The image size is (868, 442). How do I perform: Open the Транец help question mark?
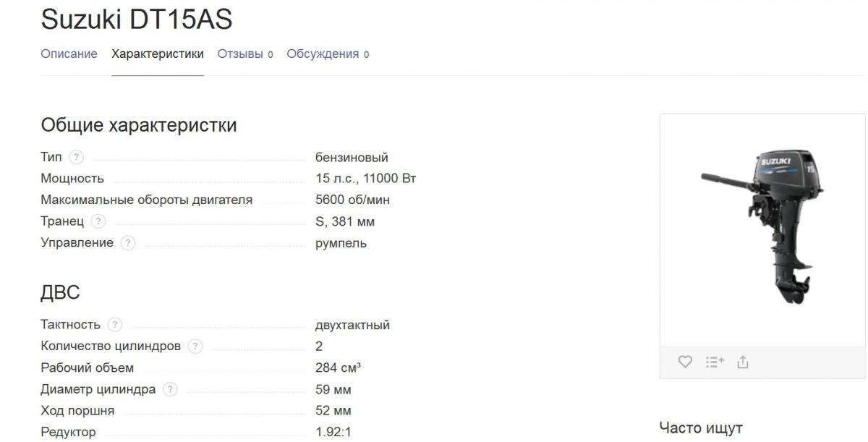click(x=98, y=222)
